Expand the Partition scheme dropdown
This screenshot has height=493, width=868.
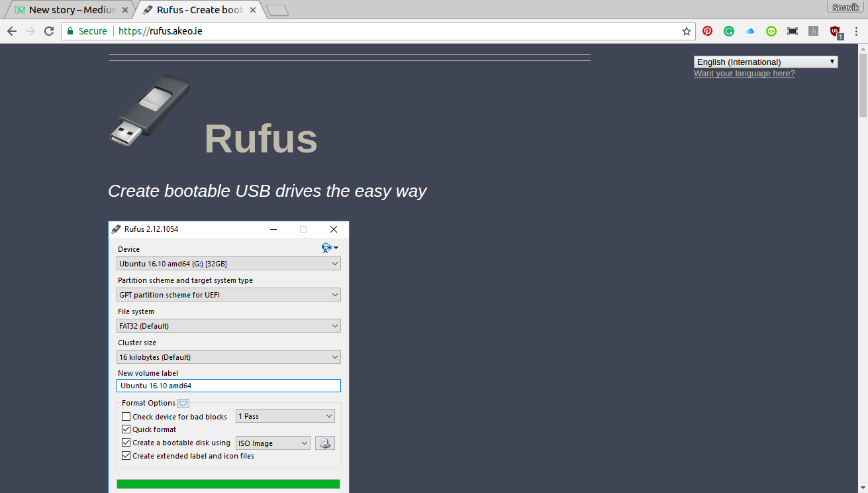228,295
